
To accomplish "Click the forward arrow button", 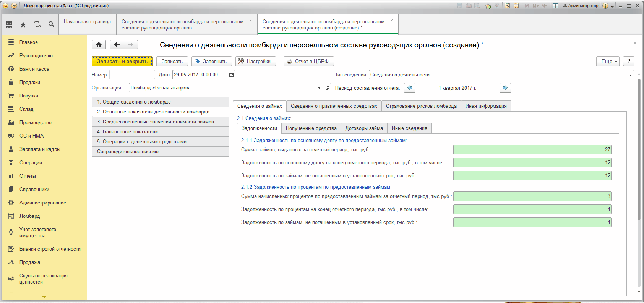I will [x=131, y=45].
